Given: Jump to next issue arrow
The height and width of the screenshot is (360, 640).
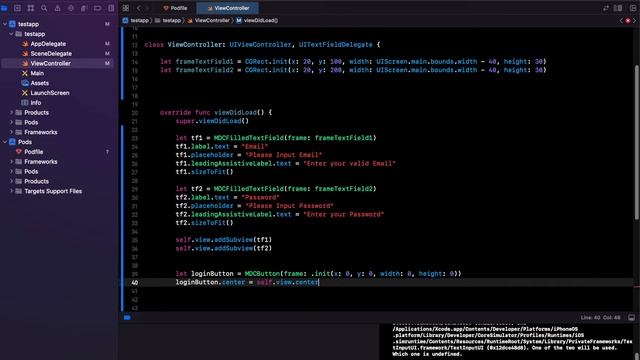Looking at the screenshot, I should 635,20.
